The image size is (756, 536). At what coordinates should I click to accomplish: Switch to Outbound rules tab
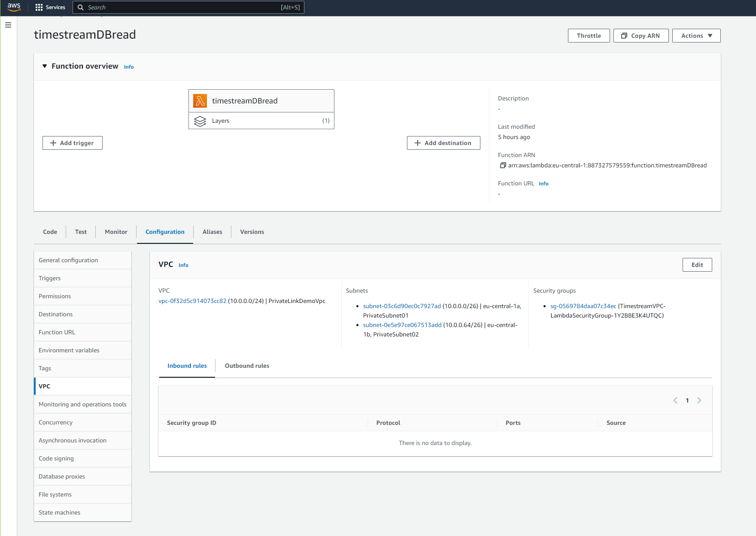(x=247, y=366)
